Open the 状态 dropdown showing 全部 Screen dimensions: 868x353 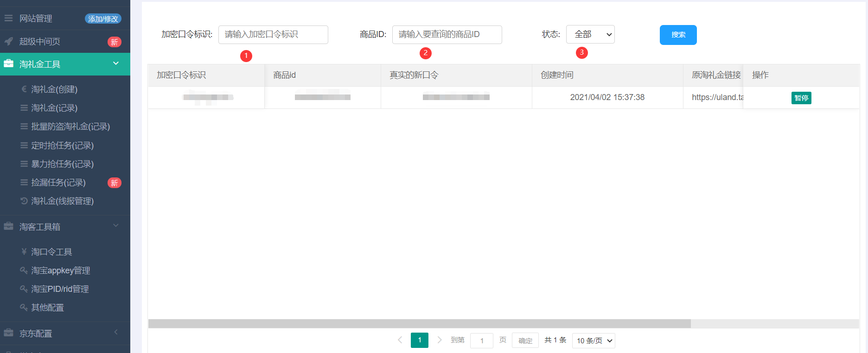tap(590, 34)
